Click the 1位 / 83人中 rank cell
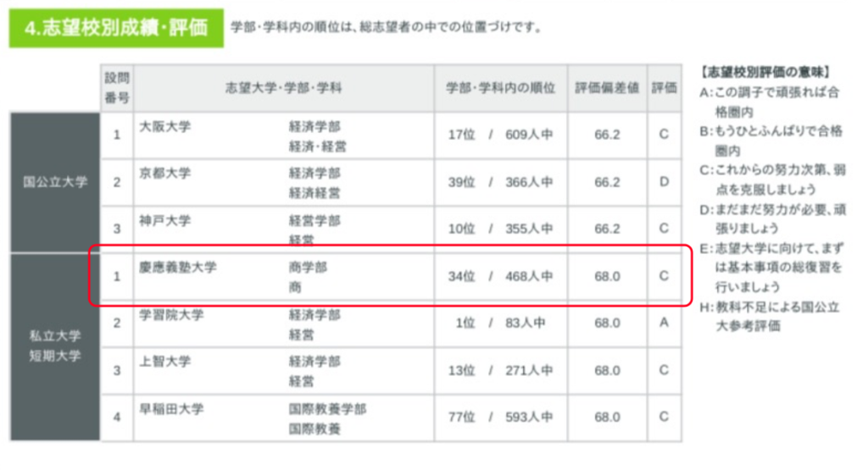Screen dimensions: 868x470 pyautogui.click(x=501, y=323)
